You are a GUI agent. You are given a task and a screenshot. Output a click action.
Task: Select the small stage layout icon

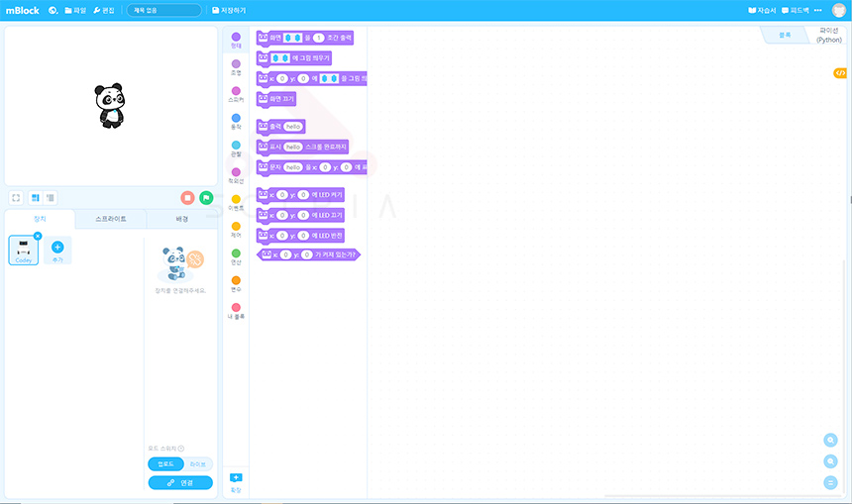[x=50, y=198]
